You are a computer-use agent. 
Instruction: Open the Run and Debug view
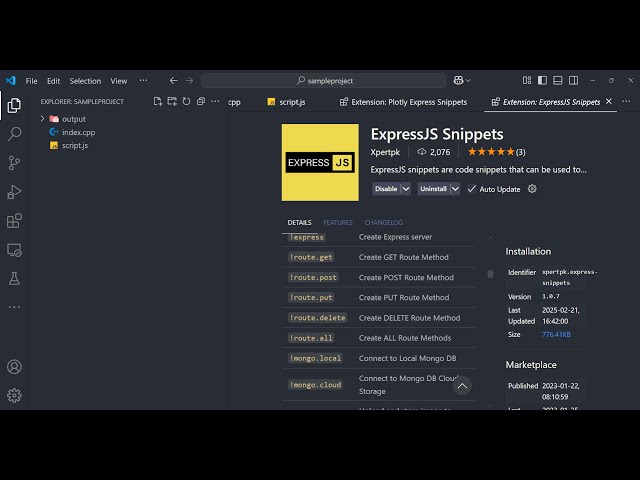tap(14, 191)
